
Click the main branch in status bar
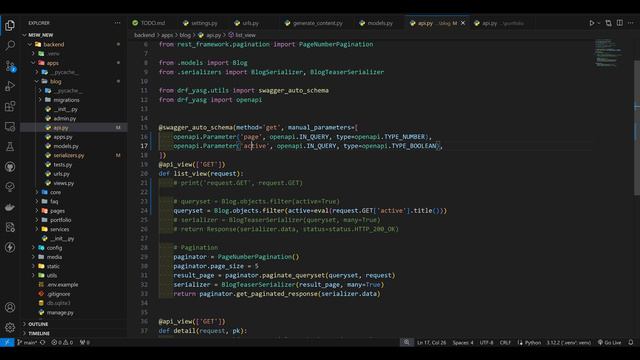27,342
